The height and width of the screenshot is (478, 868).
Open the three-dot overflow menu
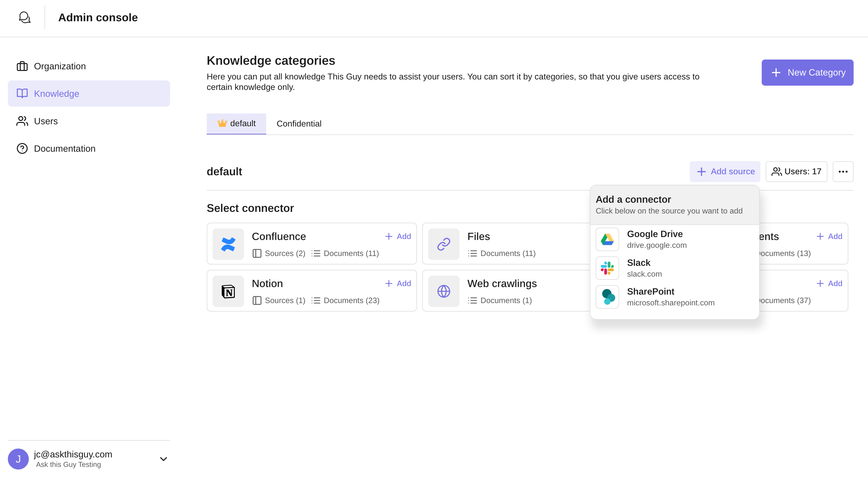(843, 171)
